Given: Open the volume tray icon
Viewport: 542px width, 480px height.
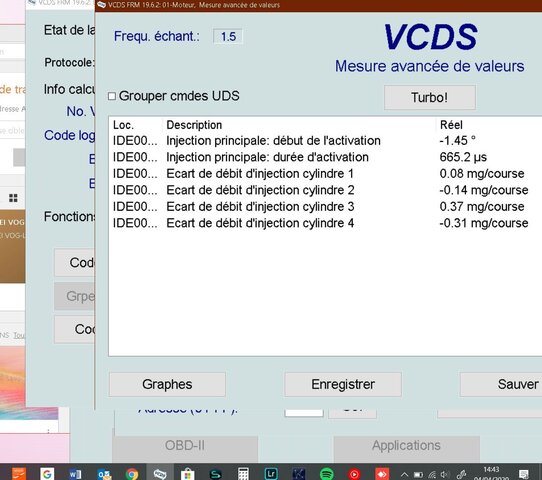Looking at the screenshot, I should tap(445, 474).
